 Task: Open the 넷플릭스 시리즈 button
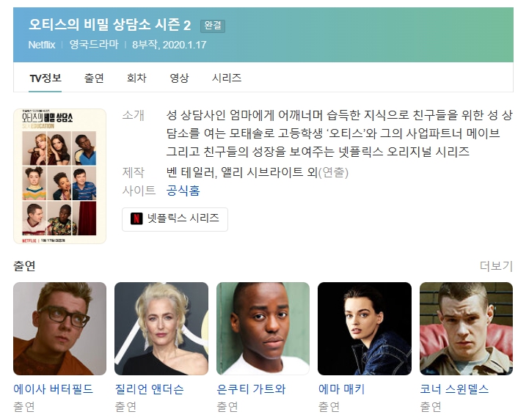tap(175, 219)
